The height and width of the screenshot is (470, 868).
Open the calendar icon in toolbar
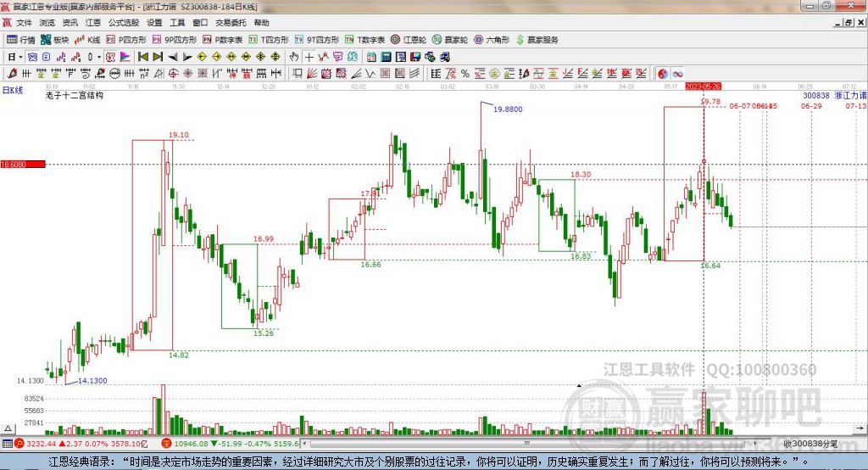pos(371,57)
